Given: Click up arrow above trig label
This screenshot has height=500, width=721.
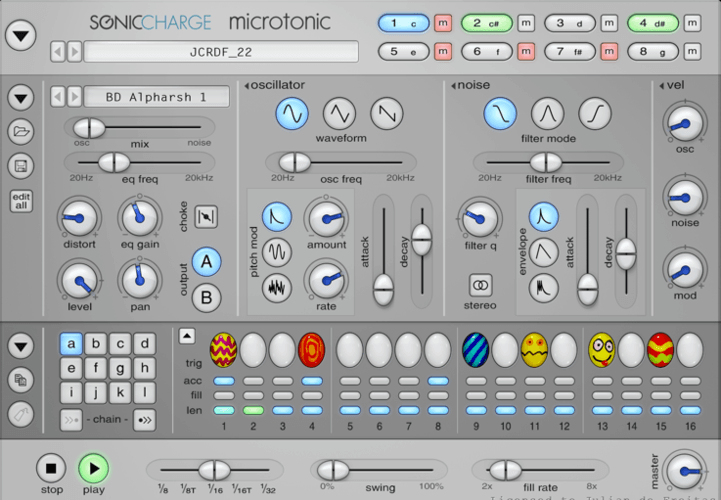Looking at the screenshot, I should pyautogui.click(x=187, y=336).
